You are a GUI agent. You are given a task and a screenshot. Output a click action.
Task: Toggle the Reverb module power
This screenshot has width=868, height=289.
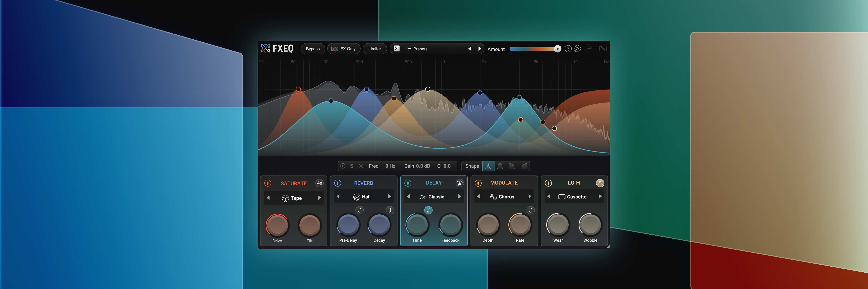pos(338,183)
